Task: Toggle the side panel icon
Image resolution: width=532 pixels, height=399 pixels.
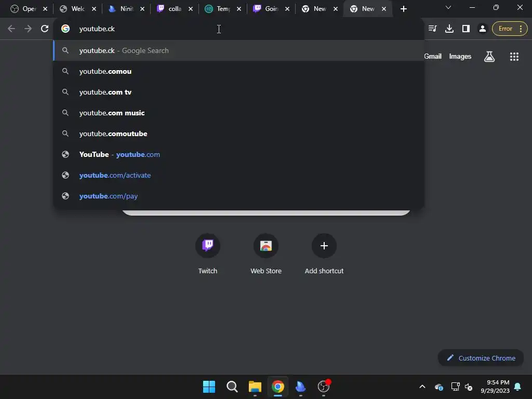Action: (x=466, y=29)
